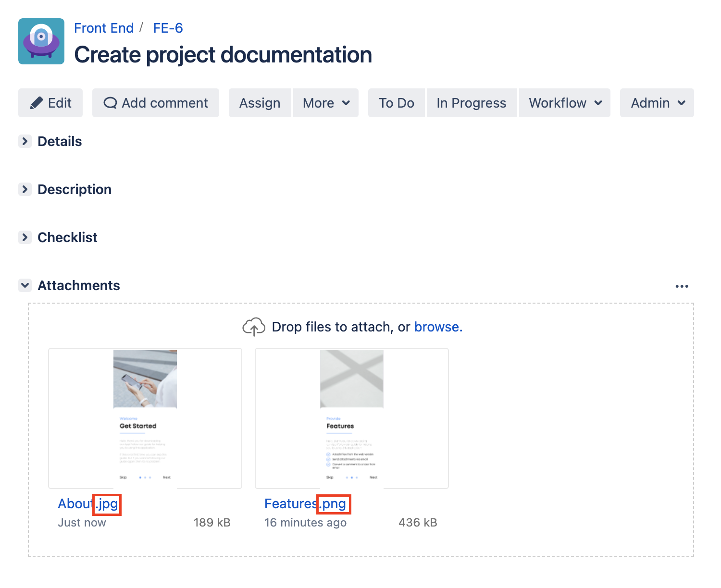Click the pencil Edit button
The image size is (721, 588).
[x=50, y=103]
